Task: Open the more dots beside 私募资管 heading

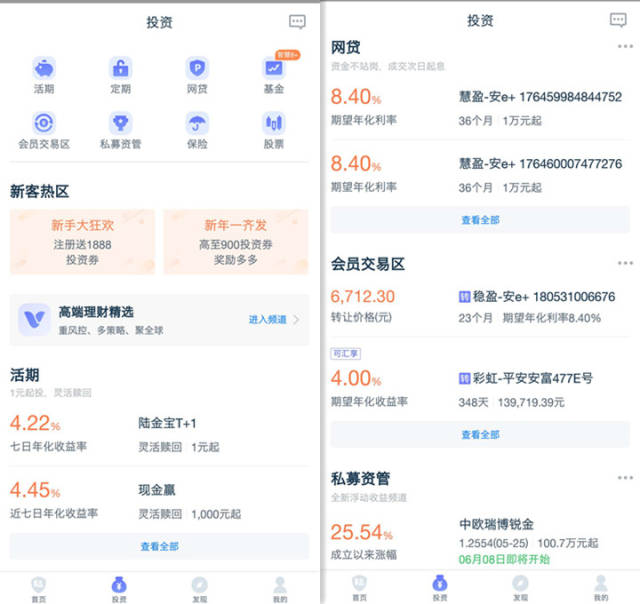Action: [x=625, y=477]
